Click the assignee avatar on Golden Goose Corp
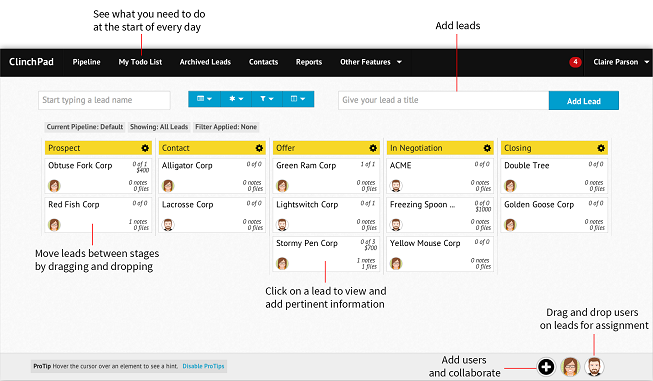Viewport: 653px width, 381px height. (510, 224)
